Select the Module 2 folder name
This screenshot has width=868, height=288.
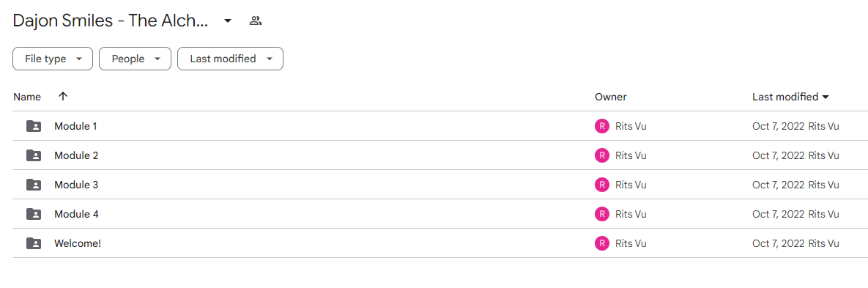(x=76, y=155)
